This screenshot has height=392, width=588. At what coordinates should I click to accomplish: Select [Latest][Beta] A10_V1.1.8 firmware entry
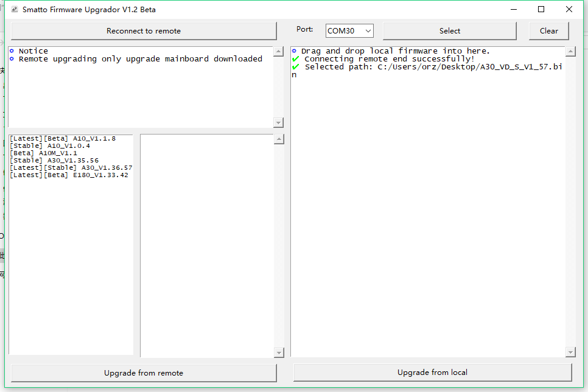pyautogui.click(x=63, y=138)
